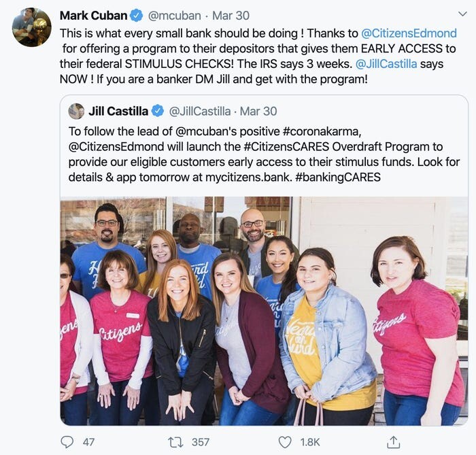
Task: Click the Jill Castilla display name
Action: 118,111
